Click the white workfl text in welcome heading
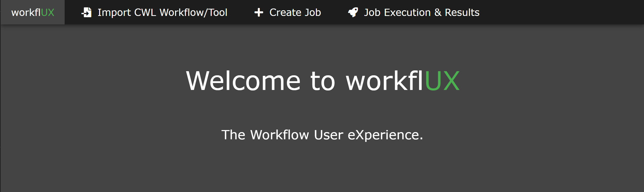 [384, 81]
